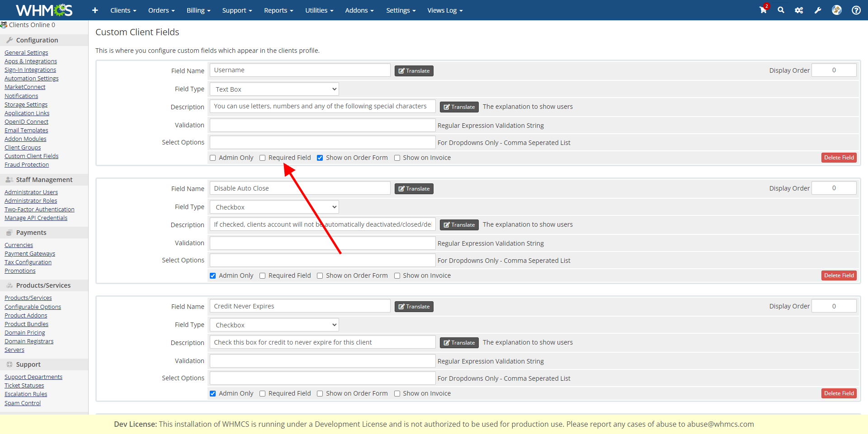Screen dimensions: 868x434
Task: Open Field Type dropdown for Username
Action: click(x=274, y=89)
